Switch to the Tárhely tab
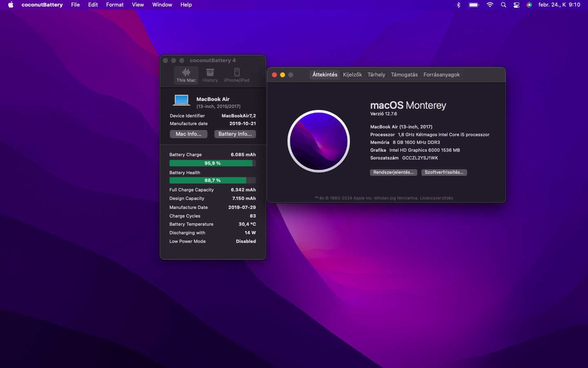Viewport: 588px width, 368px height. [x=376, y=75]
